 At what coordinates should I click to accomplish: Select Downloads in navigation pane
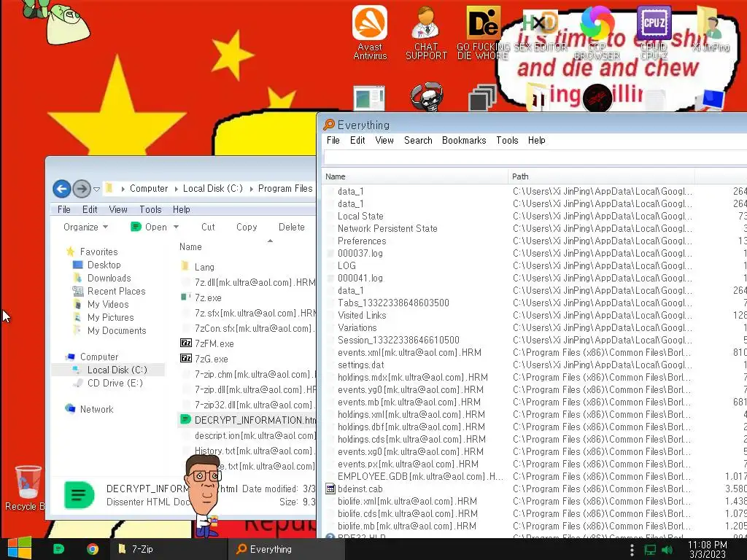pyautogui.click(x=109, y=278)
